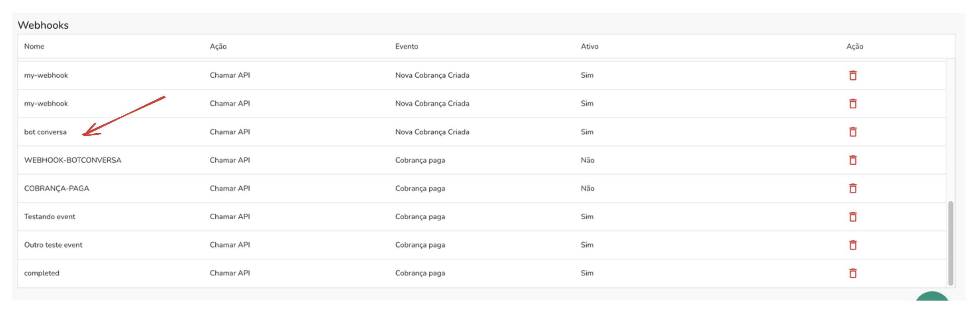Select the WEBHOOK-BOTCONVERSA row name
The width and height of the screenshot is (980, 315).
coord(73,160)
